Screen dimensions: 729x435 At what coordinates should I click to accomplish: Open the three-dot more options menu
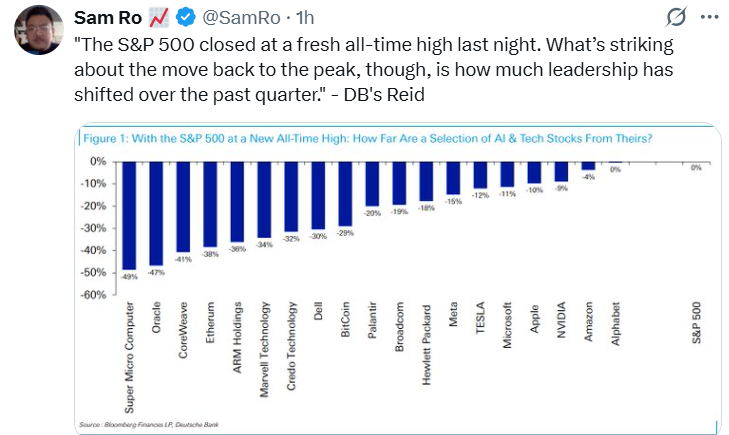(708, 19)
